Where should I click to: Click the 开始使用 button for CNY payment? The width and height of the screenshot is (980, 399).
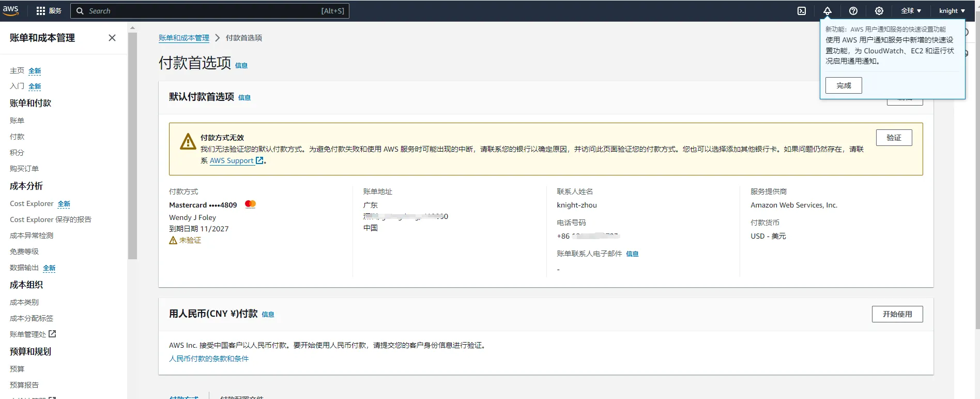pyautogui.click(x=897, y=314)
